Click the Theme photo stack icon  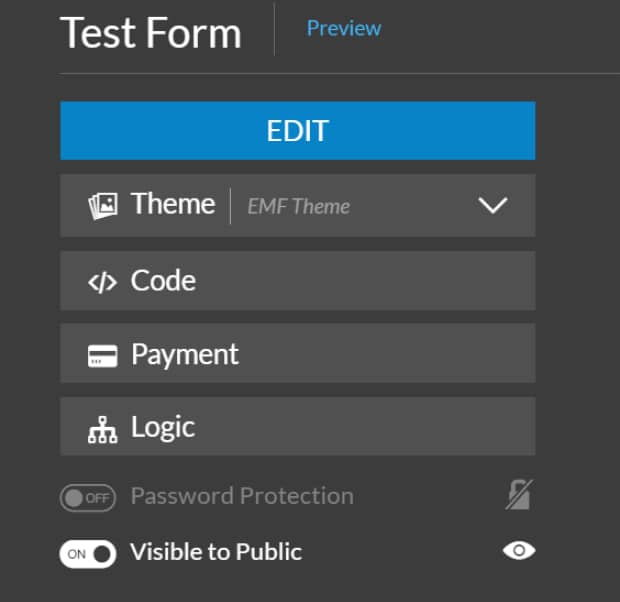pyautogui.click(x=102, y=206)
